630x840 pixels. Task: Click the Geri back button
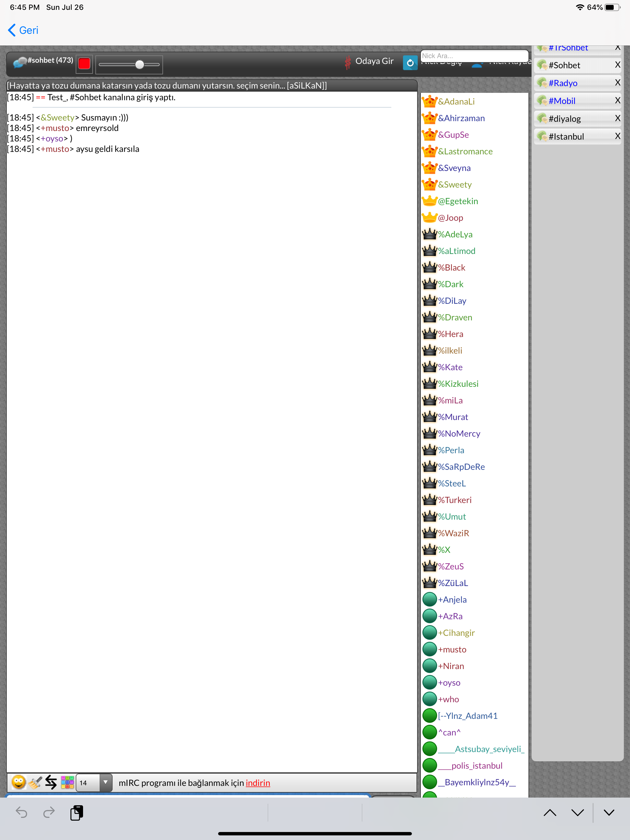click(x=23, y=30)
